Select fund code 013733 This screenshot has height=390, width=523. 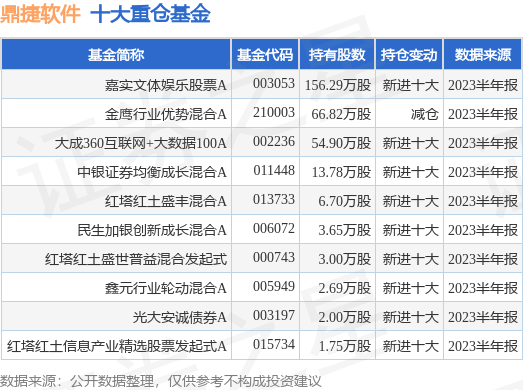pyautogui.click(x=274, y=200)
